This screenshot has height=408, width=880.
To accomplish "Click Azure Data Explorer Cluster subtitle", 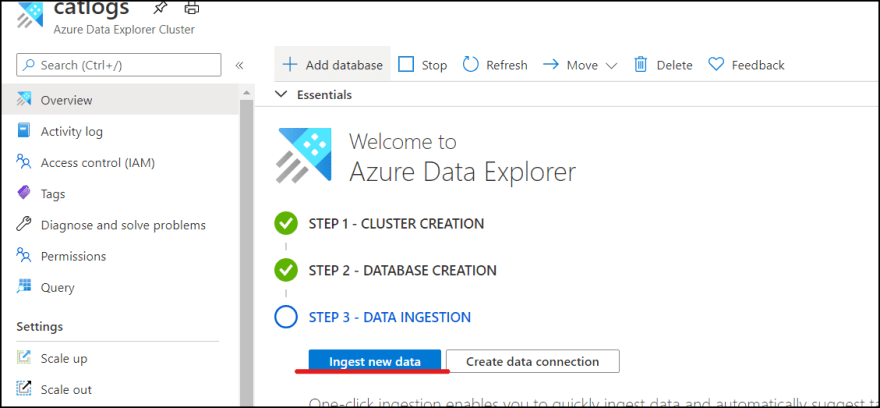I will click(x=124, y=30).
